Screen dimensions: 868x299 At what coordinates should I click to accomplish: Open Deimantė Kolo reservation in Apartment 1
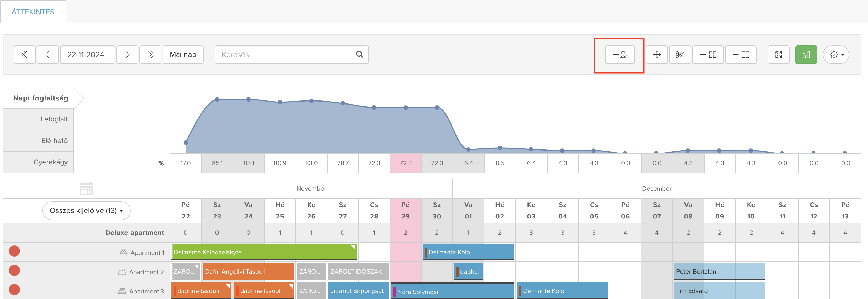point(468,252)
